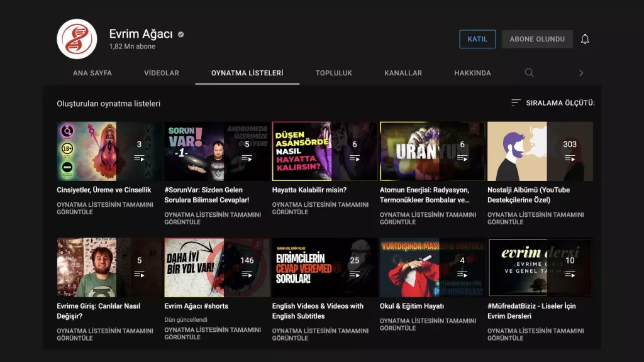Open the Evrimcilerin Cevap Veremediği Sorular thumbnail
The height and width of the screenshot is (362, 644).
325,267
